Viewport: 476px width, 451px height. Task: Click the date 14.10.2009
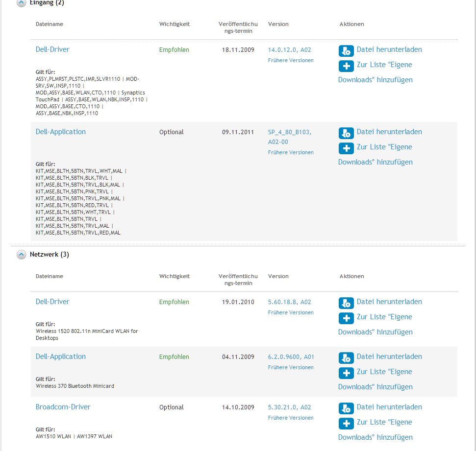click(238, 407)
